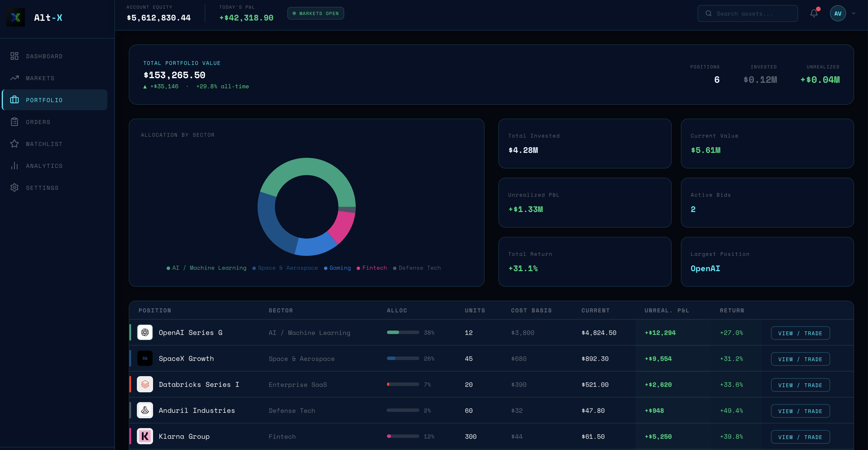
Task: Open the Markets section
Action: (55, 78)
